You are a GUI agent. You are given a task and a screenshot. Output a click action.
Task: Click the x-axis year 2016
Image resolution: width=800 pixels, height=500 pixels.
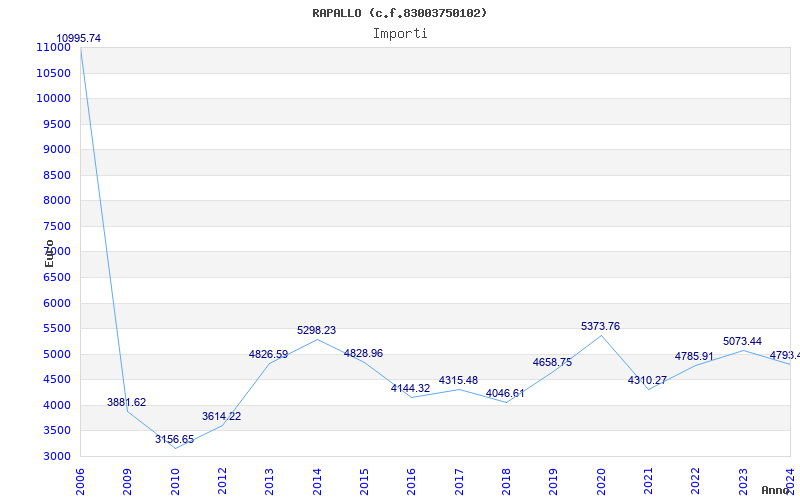pos(411,482)
